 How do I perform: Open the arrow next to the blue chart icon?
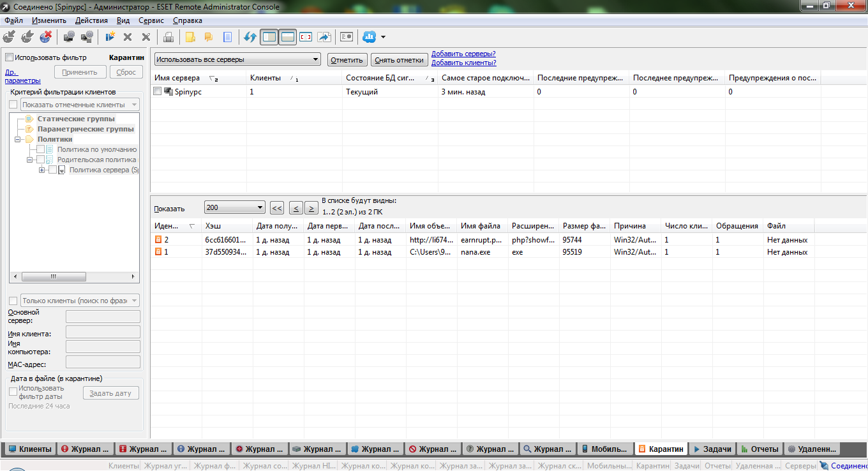383,37
